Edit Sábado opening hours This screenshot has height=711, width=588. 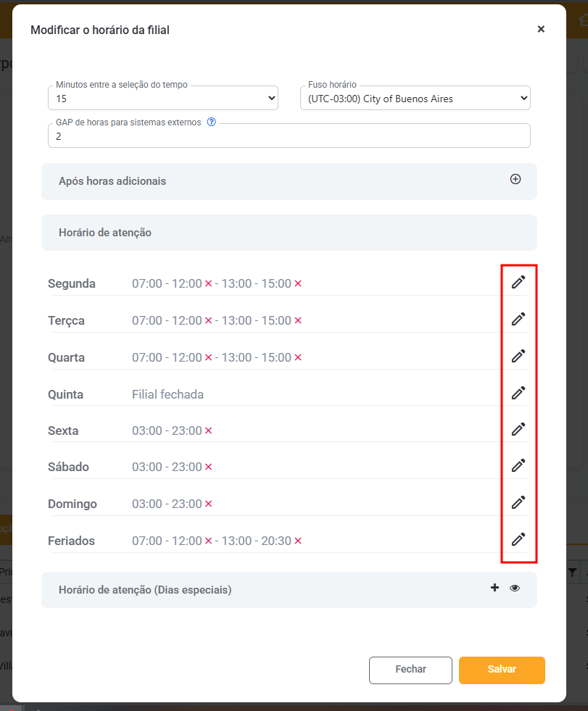518,465
